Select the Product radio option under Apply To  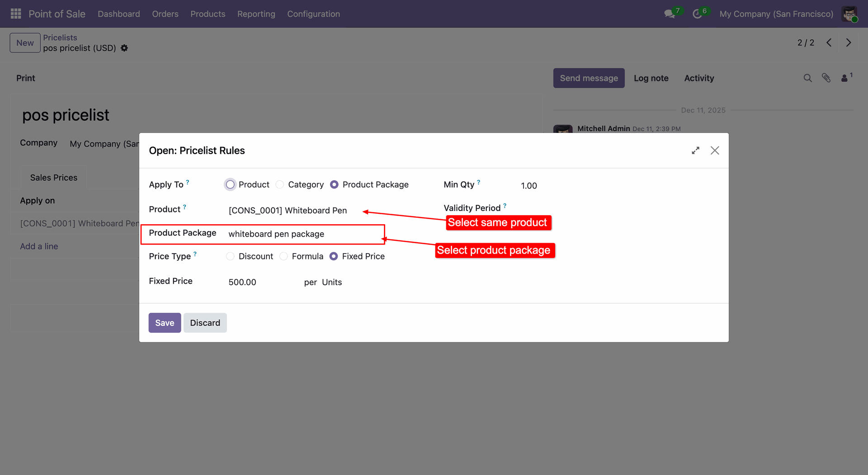231,184
